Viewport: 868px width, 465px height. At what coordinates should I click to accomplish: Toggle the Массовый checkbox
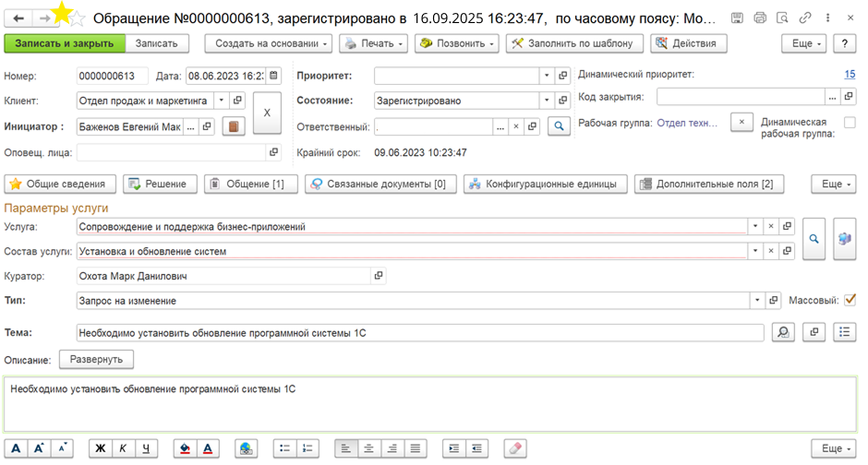pyautogui.click(x=850, y=300)
